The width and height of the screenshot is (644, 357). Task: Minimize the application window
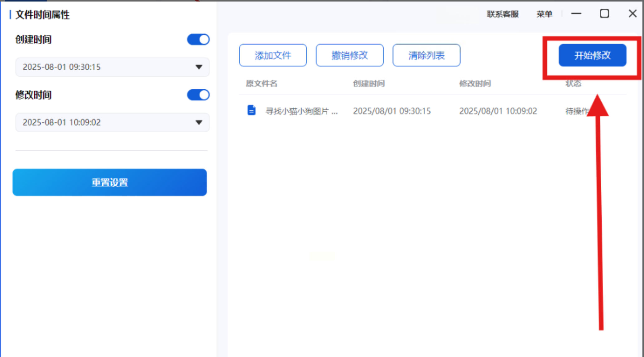point(576,14)
